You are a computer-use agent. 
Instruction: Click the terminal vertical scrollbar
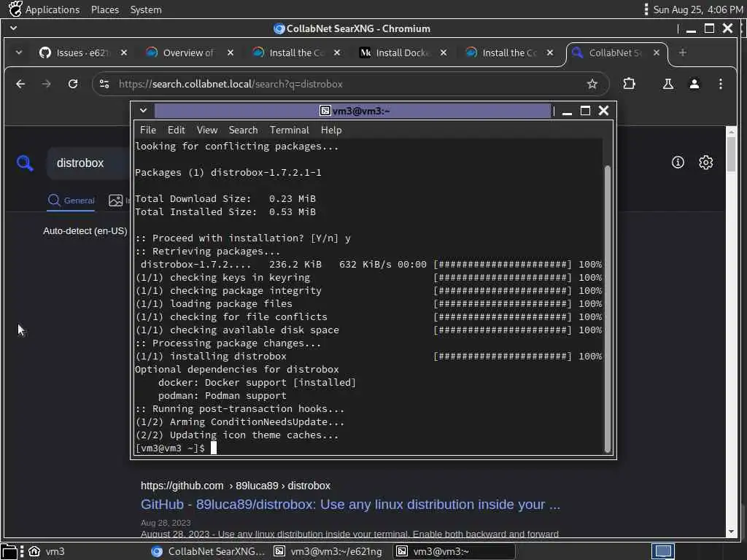click(608, 308)
